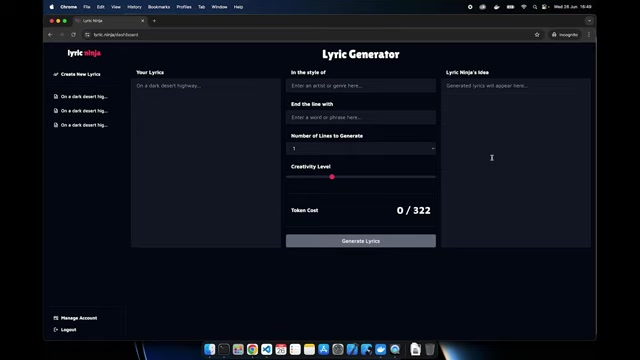
Task: Expand the Number of Lines to Generate dropdown
Action: point(361,149)
